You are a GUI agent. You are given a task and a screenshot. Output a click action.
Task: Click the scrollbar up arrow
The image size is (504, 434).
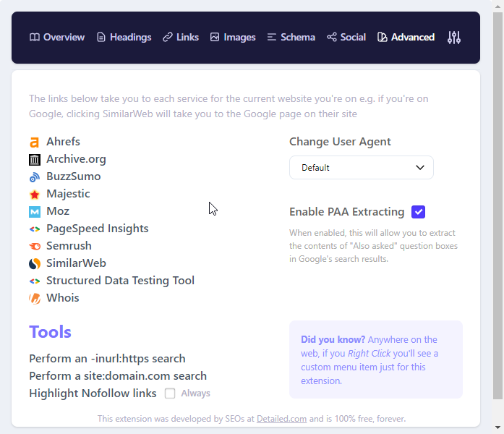497,7
